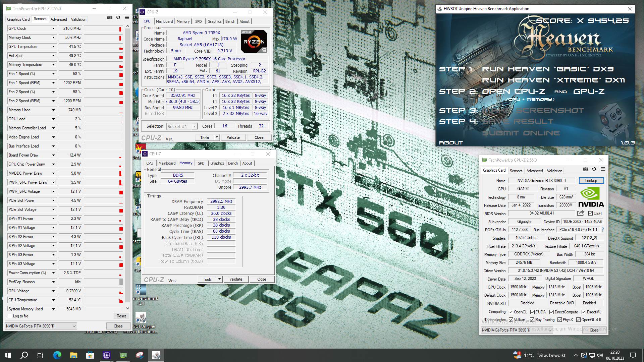Switch to GPU-Z via its taskbar icon

coord(123,355)
